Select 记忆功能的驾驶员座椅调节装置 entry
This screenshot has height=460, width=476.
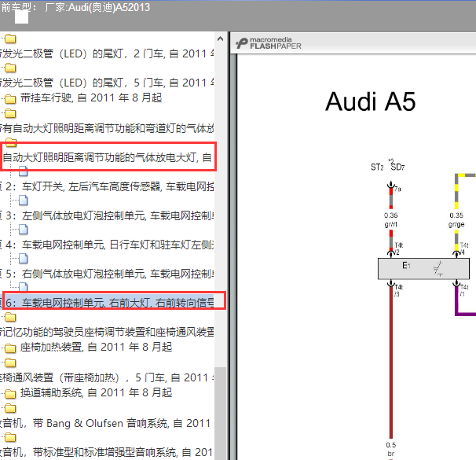pyautogui.click(x=107, y=332)
